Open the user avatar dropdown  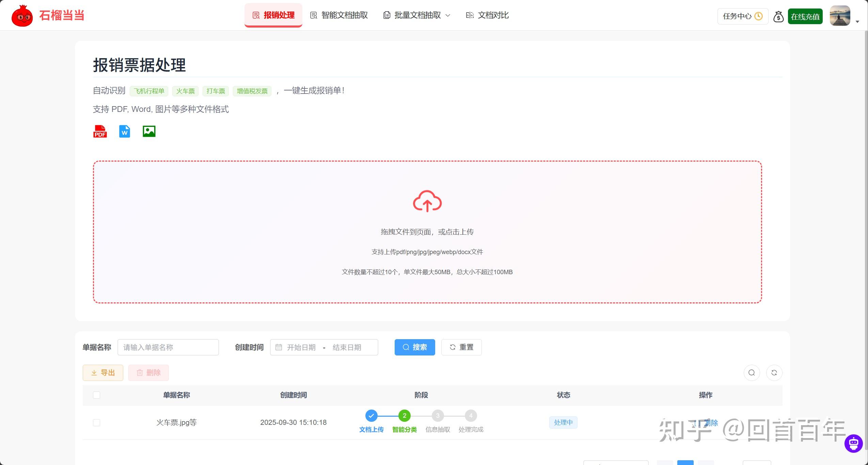840,15
